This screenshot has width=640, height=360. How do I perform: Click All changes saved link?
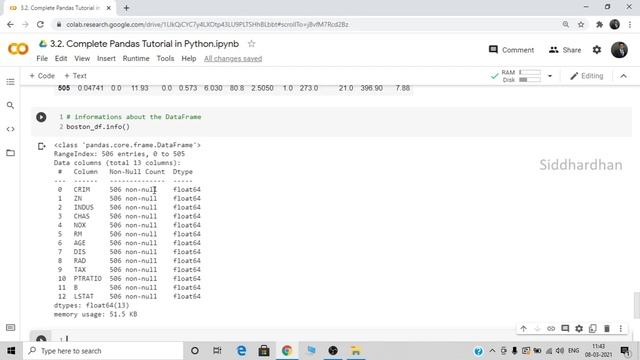233,59
